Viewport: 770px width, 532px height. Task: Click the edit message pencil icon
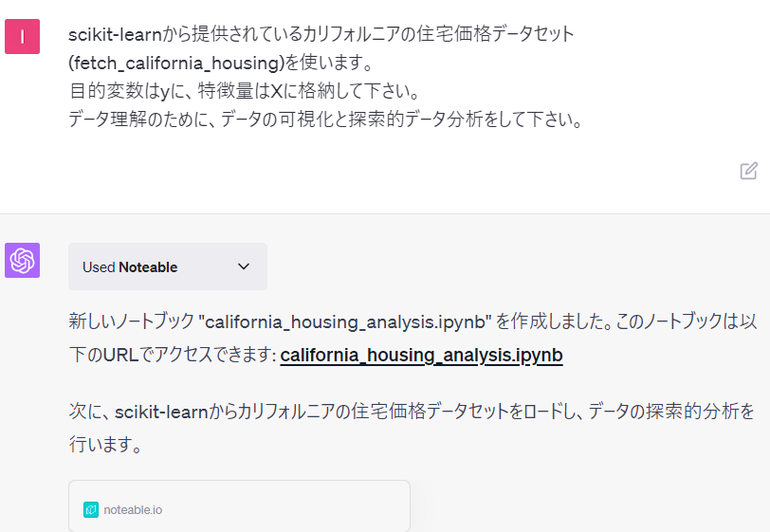[748, 171]
